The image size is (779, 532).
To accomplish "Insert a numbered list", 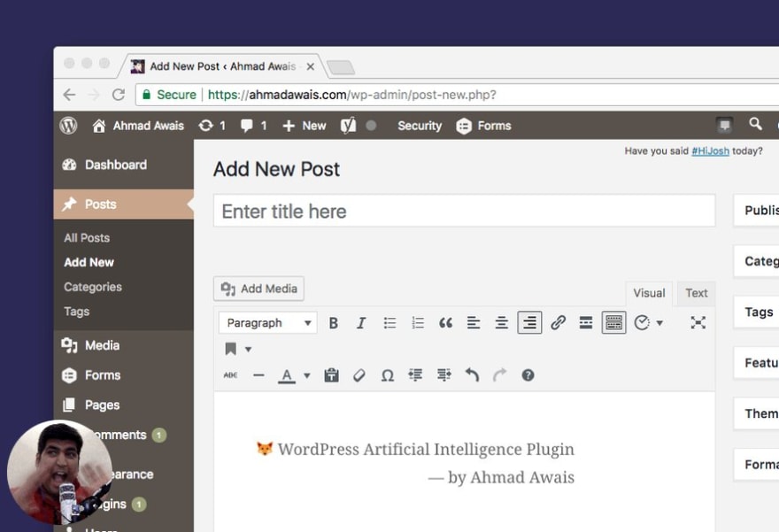I will tap(418, 323).
